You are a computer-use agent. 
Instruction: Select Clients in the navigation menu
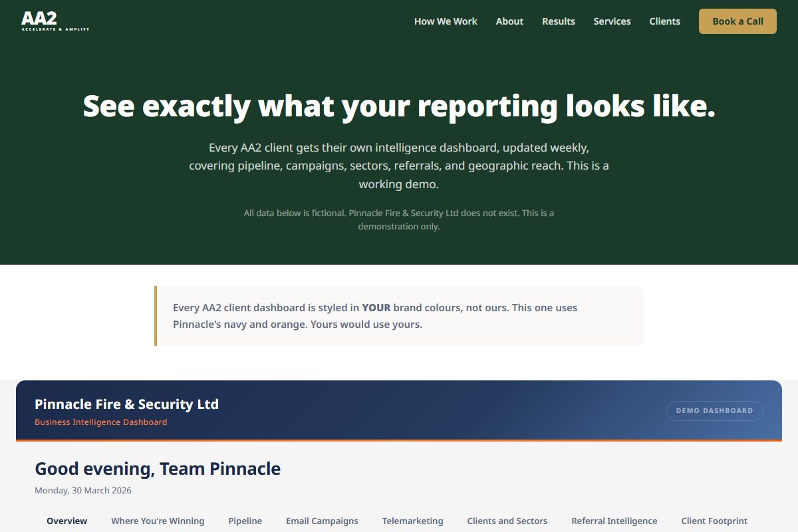(664, 21)
